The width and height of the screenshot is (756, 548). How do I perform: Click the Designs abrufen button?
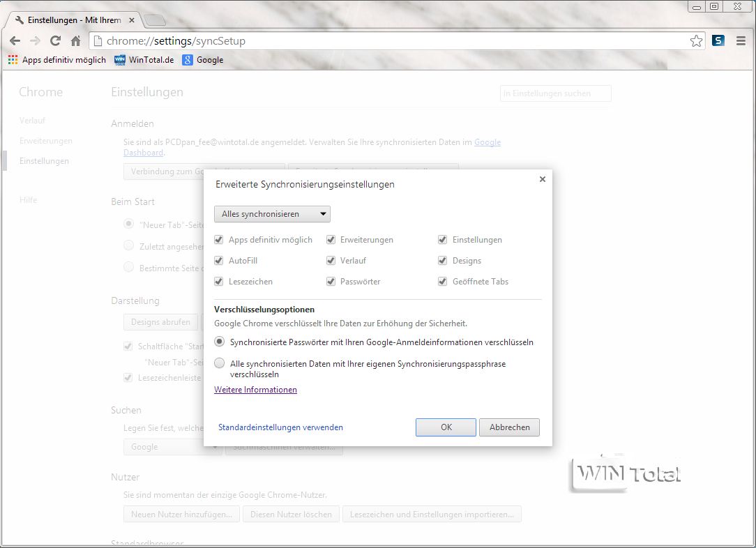tap(160, 322)
